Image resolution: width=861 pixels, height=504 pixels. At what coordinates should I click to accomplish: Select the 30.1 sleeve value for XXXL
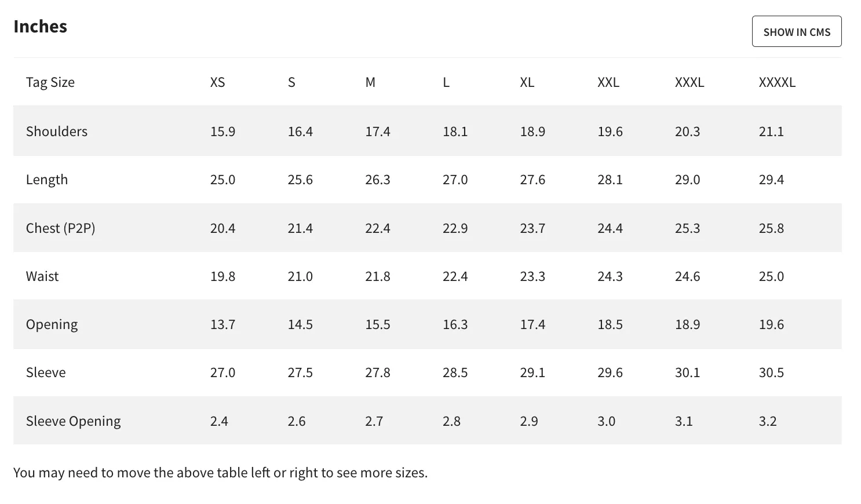coord(687,372)
